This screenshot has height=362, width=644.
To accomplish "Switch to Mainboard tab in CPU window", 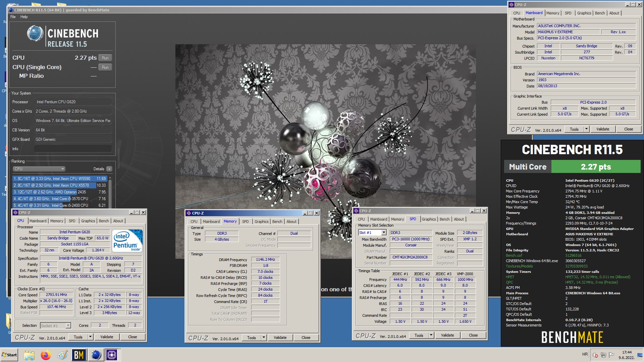I will click(x=38, y=221).
